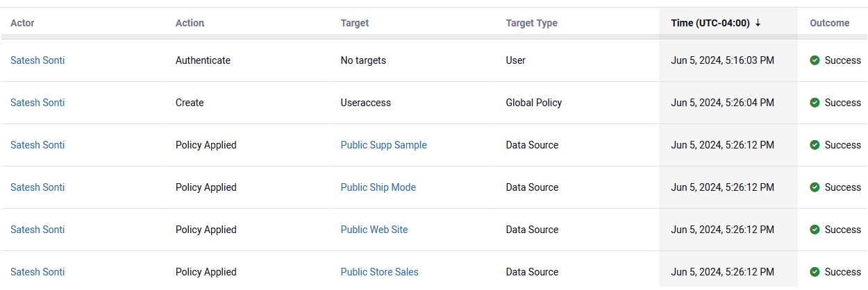Sort by Target Type column header
Screen dimensions: 868x290
(531, 23)
